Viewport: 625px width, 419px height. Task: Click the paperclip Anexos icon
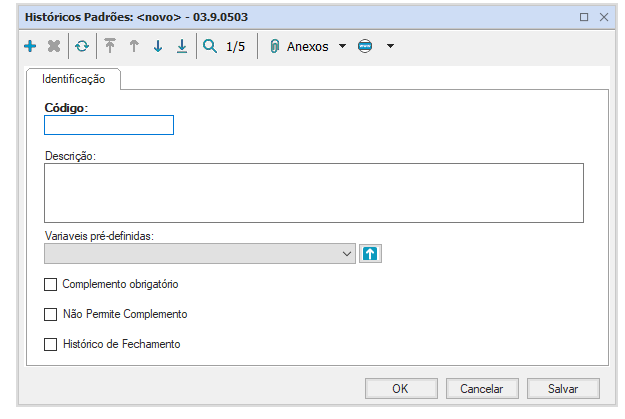coord(274,46)
